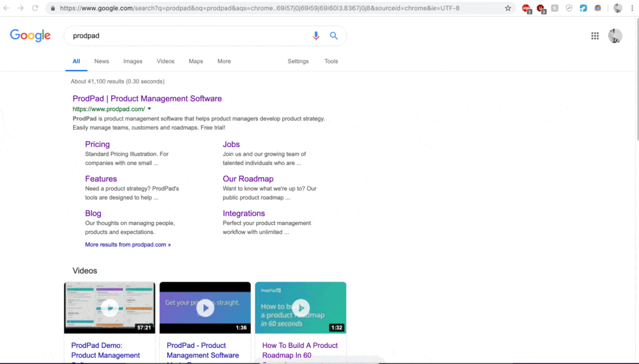Reload the page with refresh icon
Viewport: 639px width, 364px height.
36,8
